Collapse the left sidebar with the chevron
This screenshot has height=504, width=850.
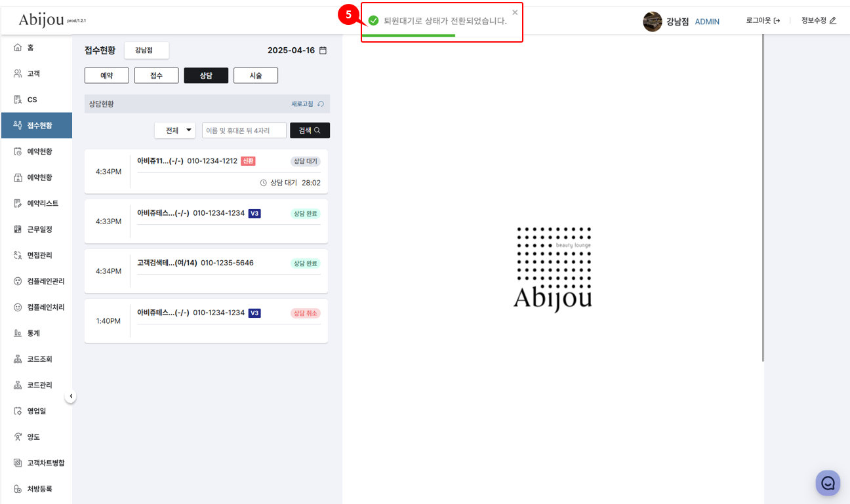pyautogui.click(x=71, y=396)
